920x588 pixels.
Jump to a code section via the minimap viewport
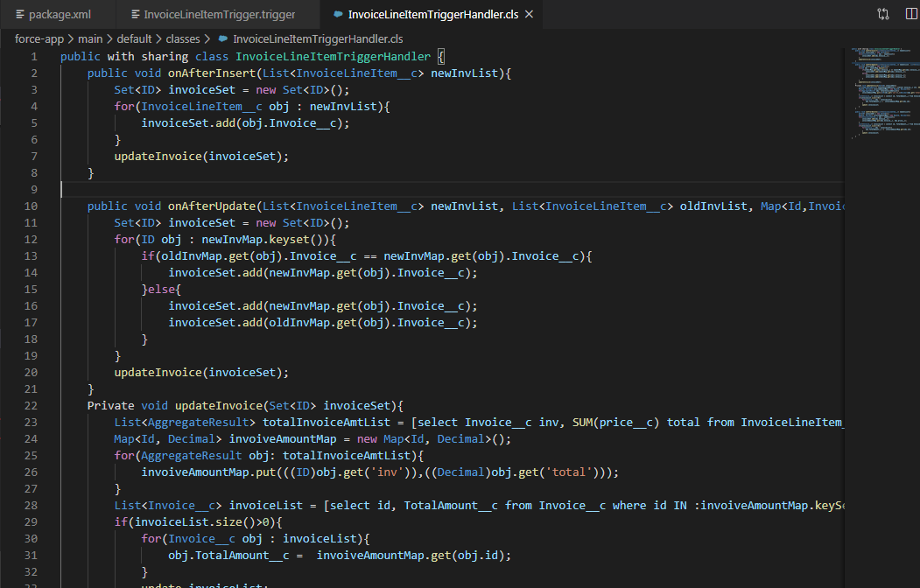[880, 92]
